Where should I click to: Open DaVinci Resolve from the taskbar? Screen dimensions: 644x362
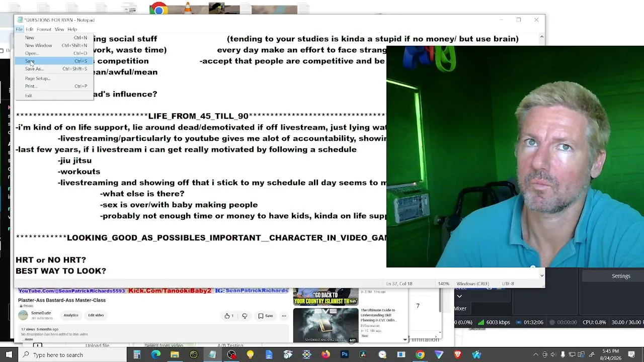363,354
